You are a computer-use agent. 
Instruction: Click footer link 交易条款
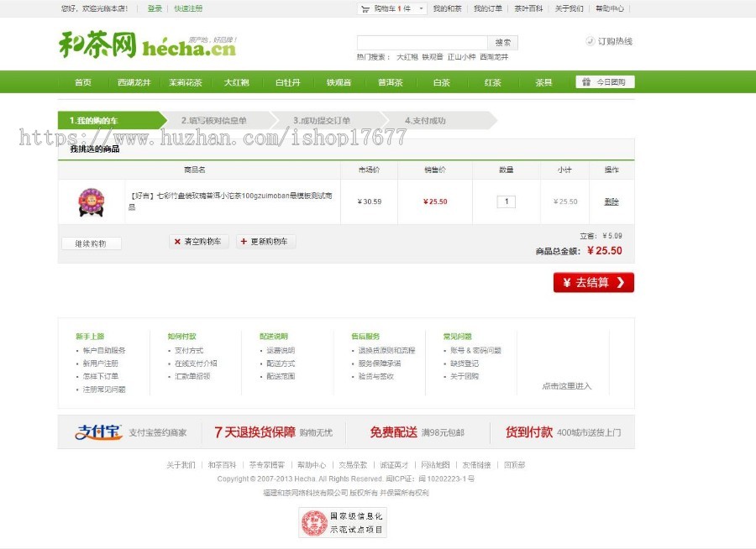coord(353,465)
